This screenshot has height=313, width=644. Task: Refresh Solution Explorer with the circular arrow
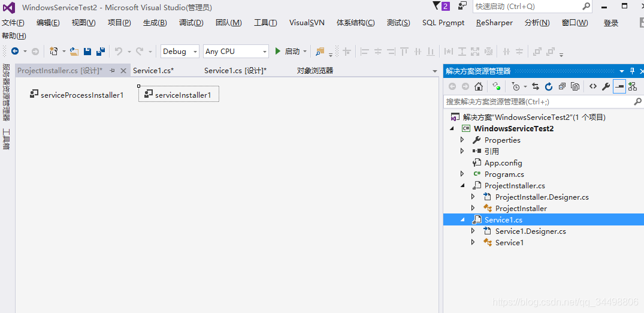click(x=549, y=86)
